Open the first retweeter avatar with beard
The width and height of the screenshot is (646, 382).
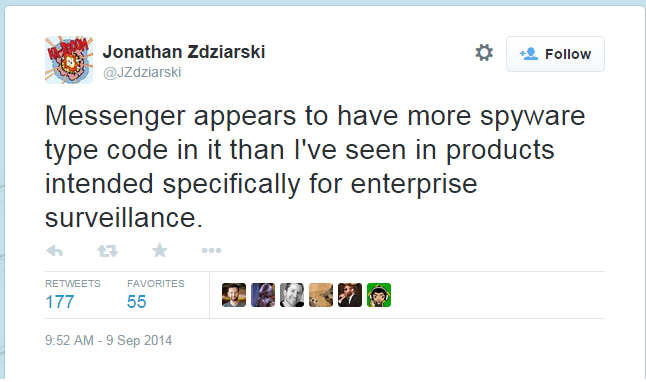point(234,295)
